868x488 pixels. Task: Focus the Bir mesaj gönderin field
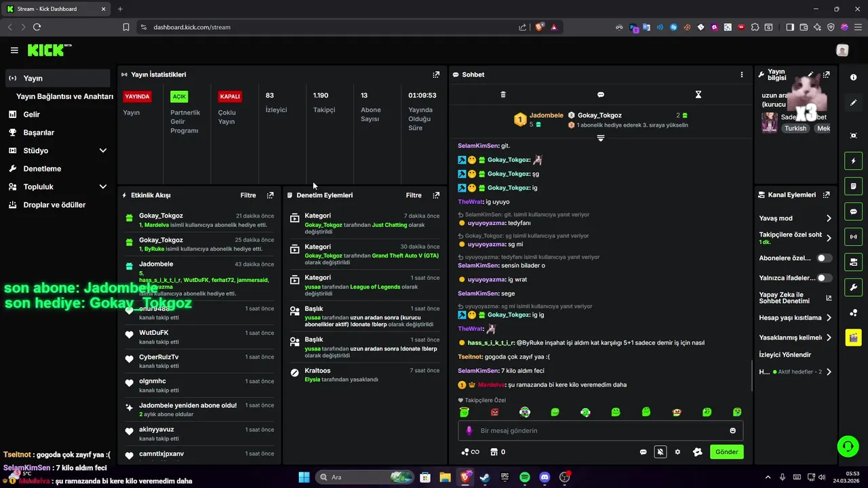tap(600, 430)
